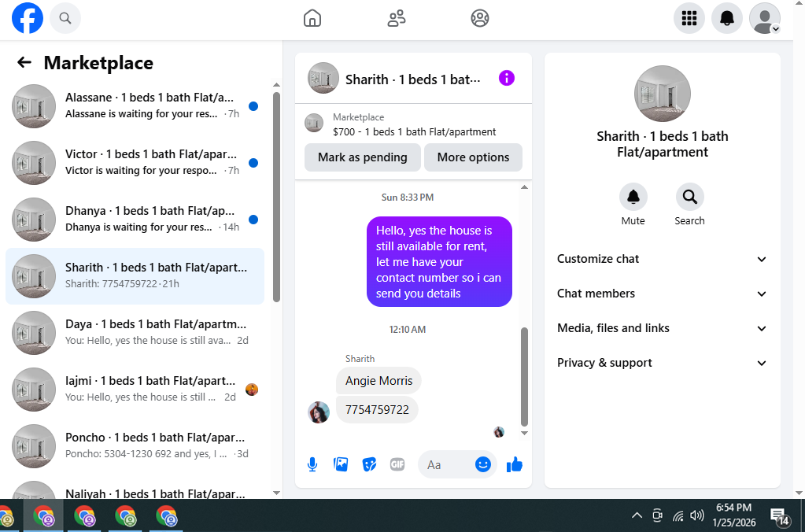Open conversation info purple icon
Screen dimensions: 805x532
(x=506, y=78)
